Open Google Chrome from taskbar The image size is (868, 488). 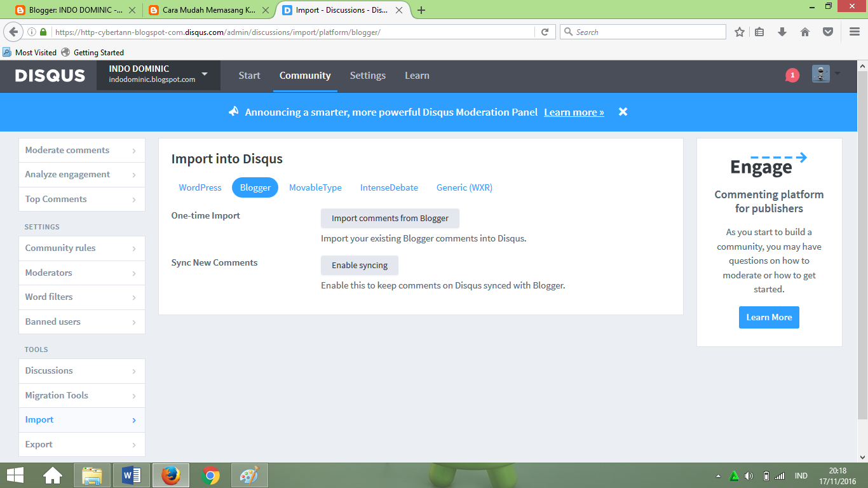point(210,475)
